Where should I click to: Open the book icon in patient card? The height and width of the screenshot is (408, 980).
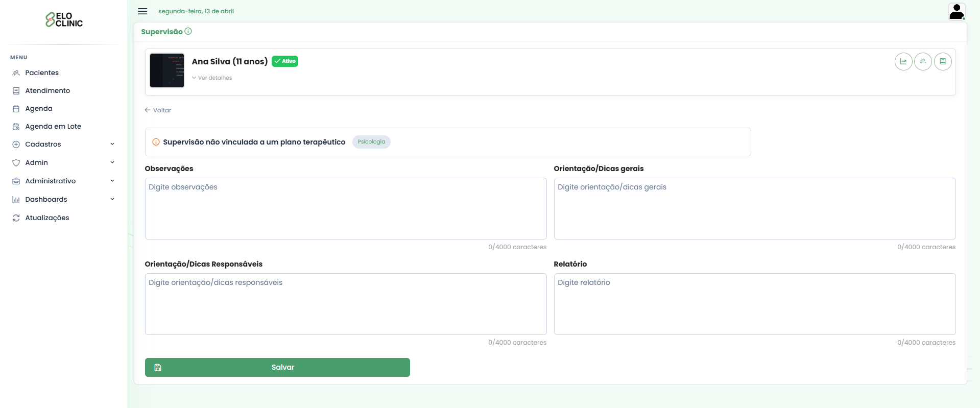click(x=942, y=62)
